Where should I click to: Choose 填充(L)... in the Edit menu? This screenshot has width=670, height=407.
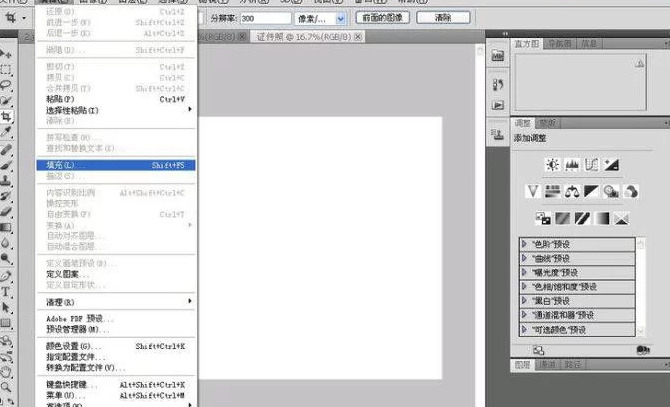(x=116, y=165)
